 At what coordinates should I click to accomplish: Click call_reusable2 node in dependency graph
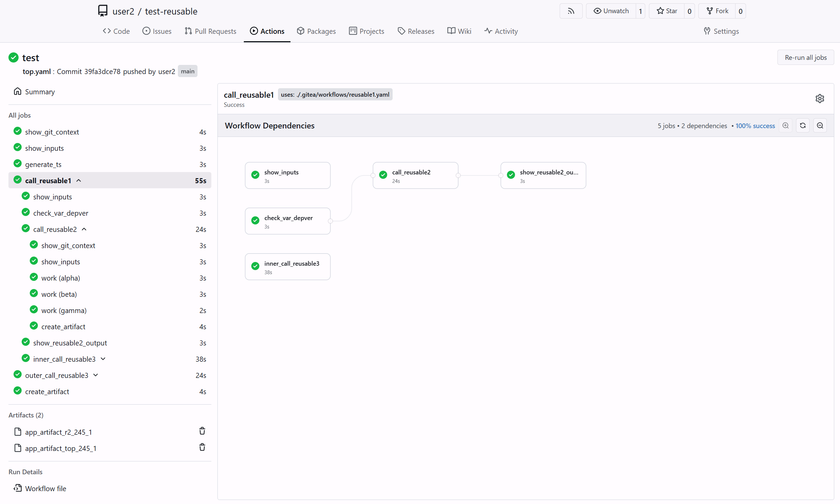415,175
